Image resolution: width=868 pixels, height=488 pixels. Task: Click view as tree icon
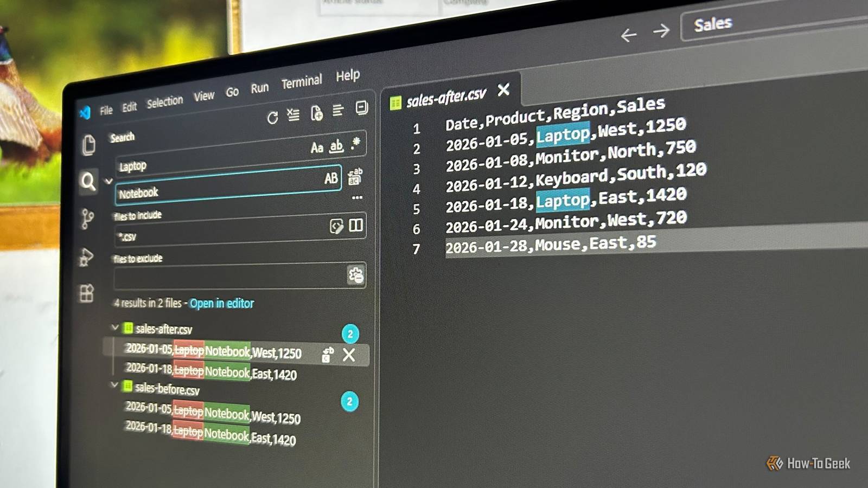(338, 110)
